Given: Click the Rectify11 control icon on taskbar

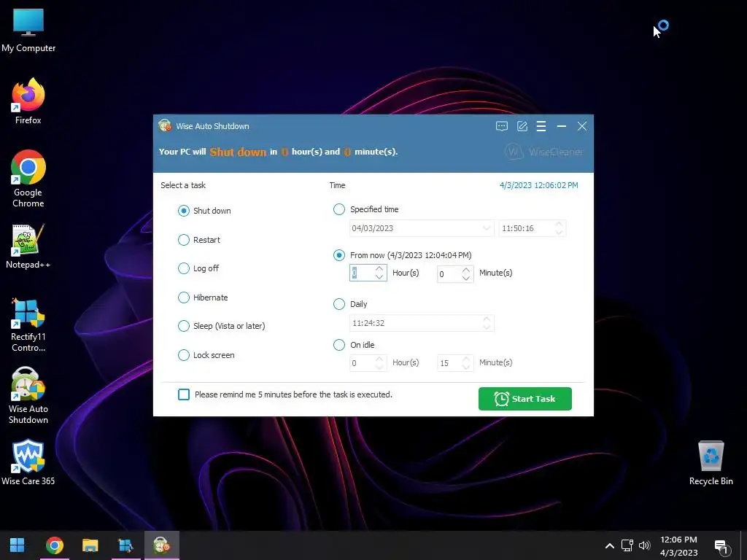Looking at the screenshot, I should (125, 545).
